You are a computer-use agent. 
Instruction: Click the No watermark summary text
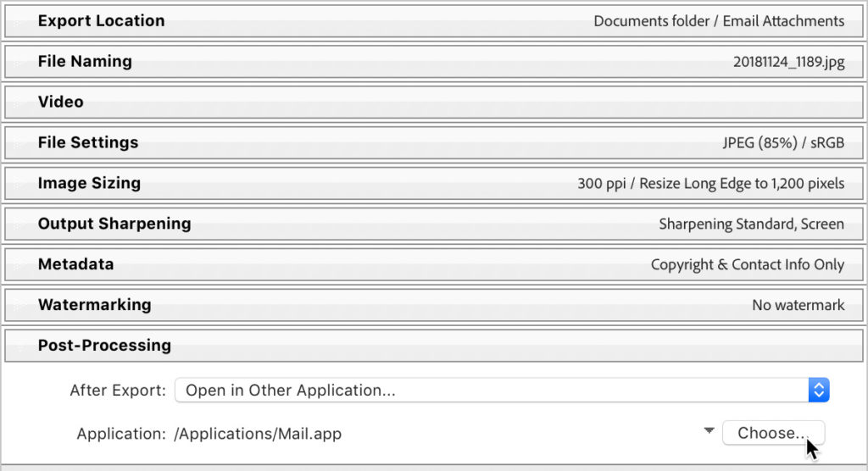tap(798, 306)
